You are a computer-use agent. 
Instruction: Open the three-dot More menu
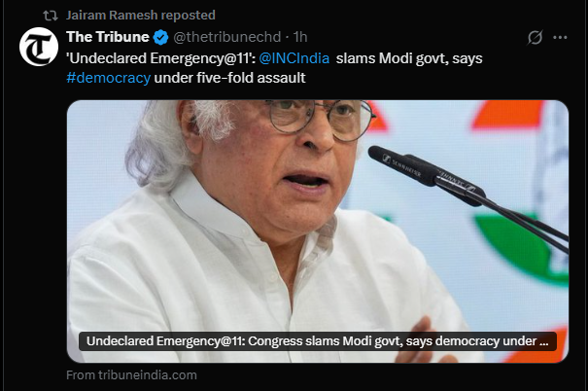coord(560,38)
